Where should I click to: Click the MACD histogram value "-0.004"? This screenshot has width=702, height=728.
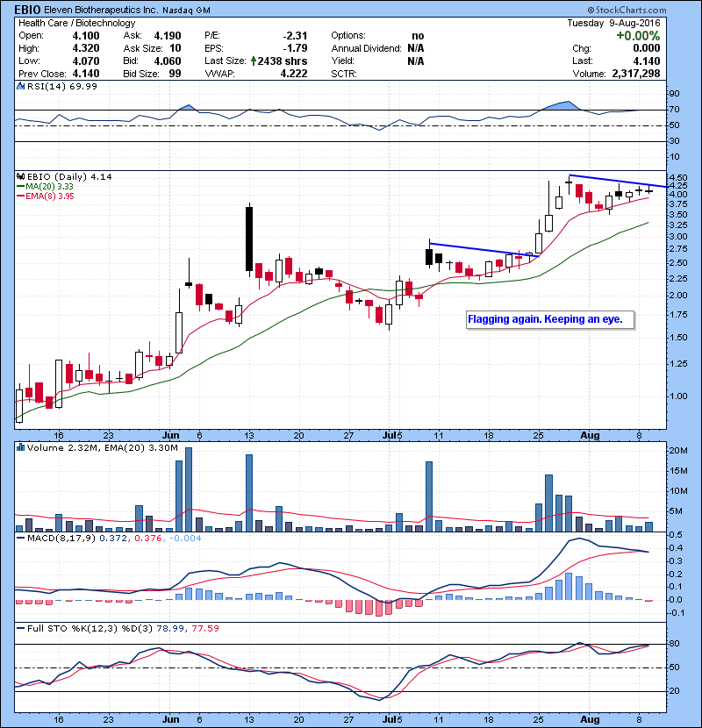[x=185, y=539]
